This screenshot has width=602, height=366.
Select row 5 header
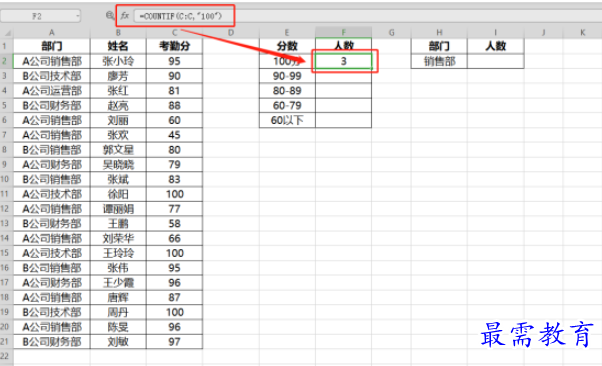click(x=7, y=105)
